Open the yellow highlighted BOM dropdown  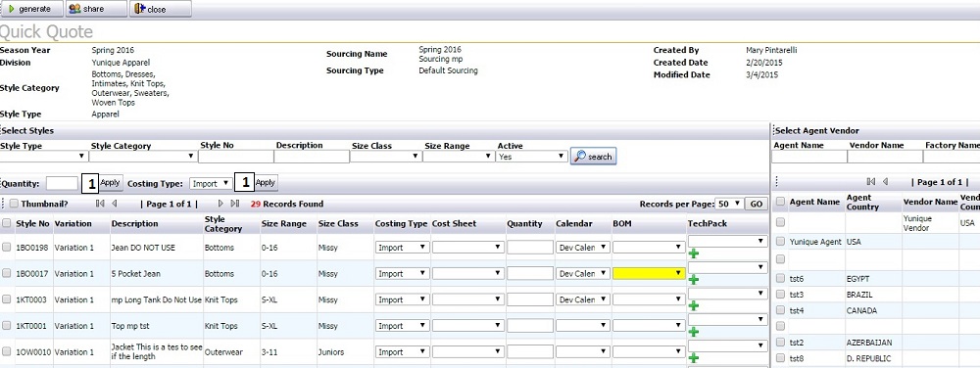(649, 273)
